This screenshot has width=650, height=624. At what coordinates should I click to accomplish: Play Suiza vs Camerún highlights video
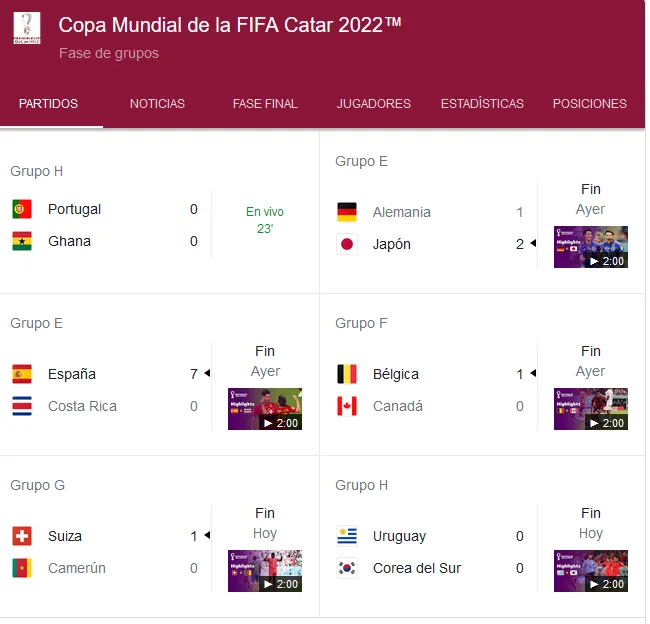(266, 573)
